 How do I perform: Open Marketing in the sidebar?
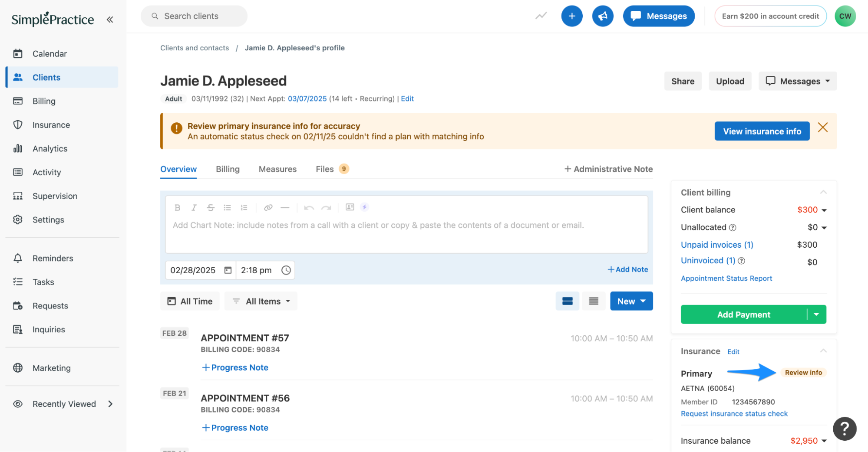(x=62, y=368)
